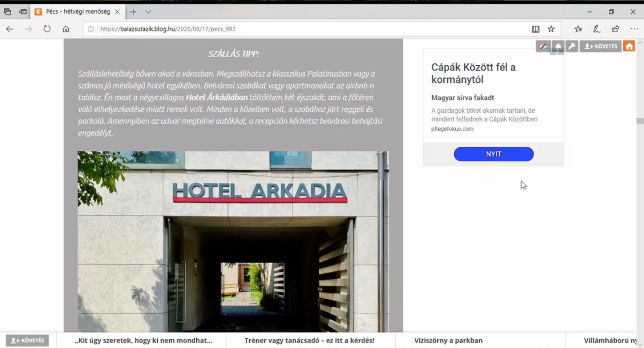This screenshot has height=348, width=644.
Task: Click the address bar URL
Action: (x=168, y=29)
